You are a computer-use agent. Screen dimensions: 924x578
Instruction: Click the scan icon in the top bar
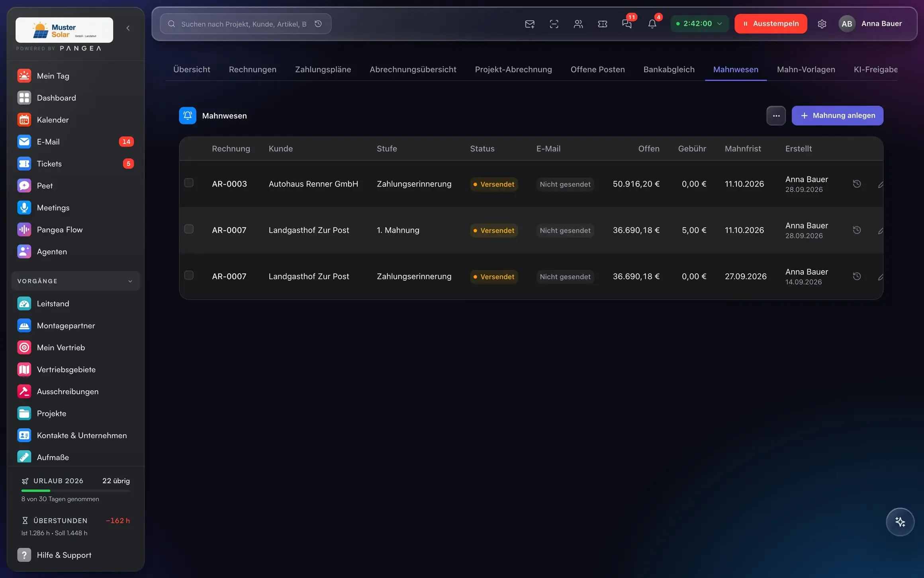(x=554, y=24)
